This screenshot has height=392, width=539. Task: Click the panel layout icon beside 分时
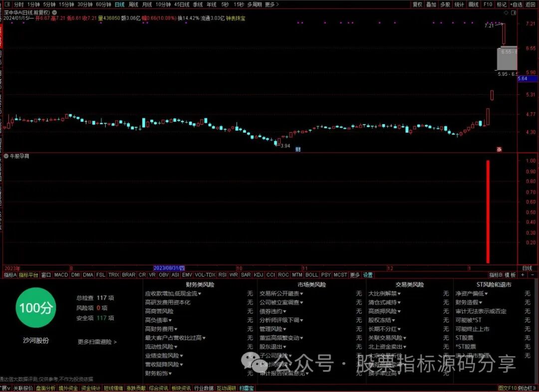(x=6, y=4)
